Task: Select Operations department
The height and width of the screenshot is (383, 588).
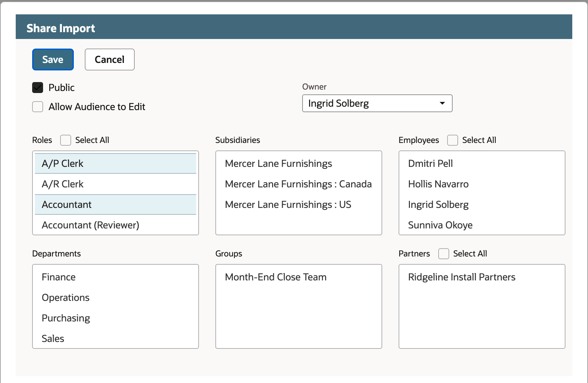Action: (x=116, y=298)
